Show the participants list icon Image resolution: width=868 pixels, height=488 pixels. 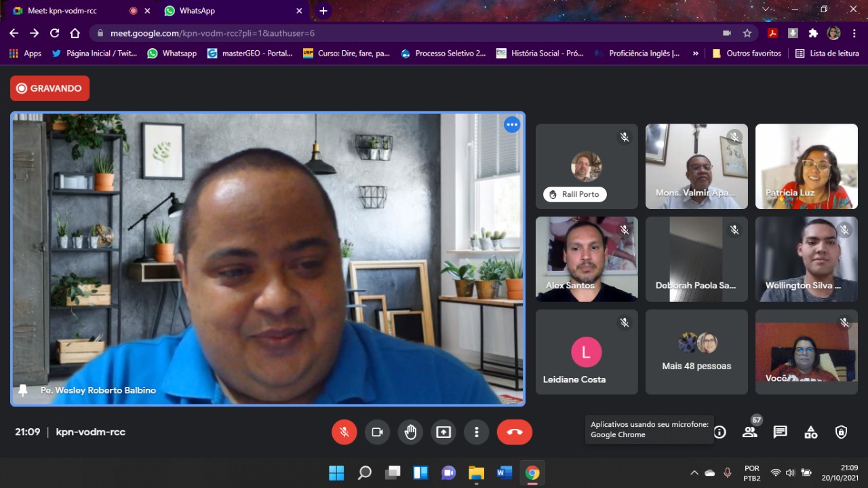(749, 432)
